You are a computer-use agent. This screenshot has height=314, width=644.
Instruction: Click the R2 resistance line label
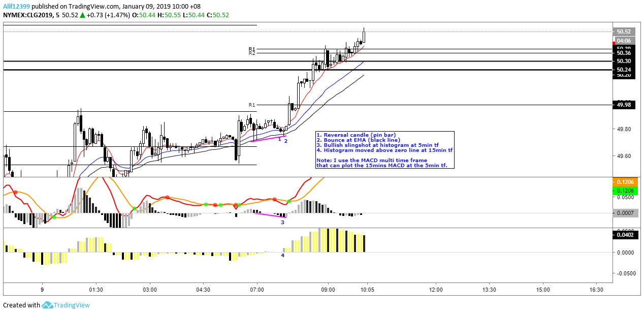point(251,53)
